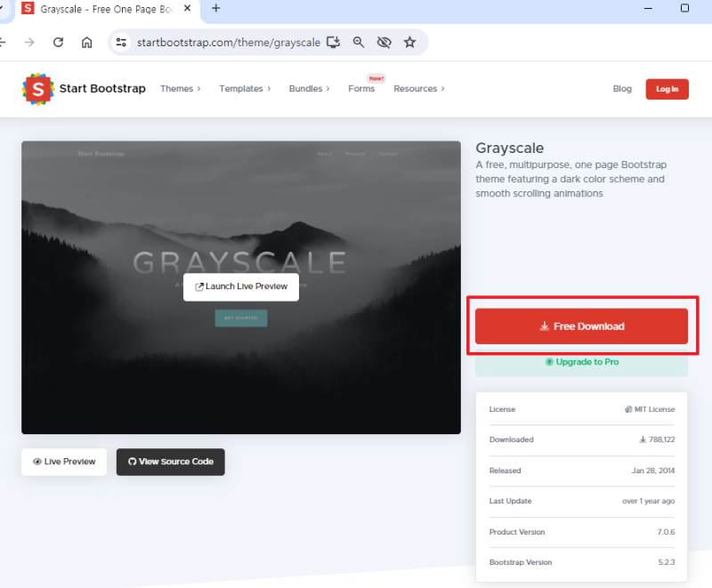Reload the page with the refresh icon

pos(58,42)
